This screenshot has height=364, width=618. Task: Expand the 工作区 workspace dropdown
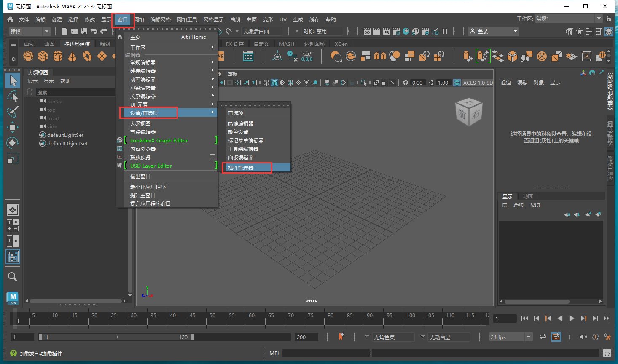click(599, 19)
